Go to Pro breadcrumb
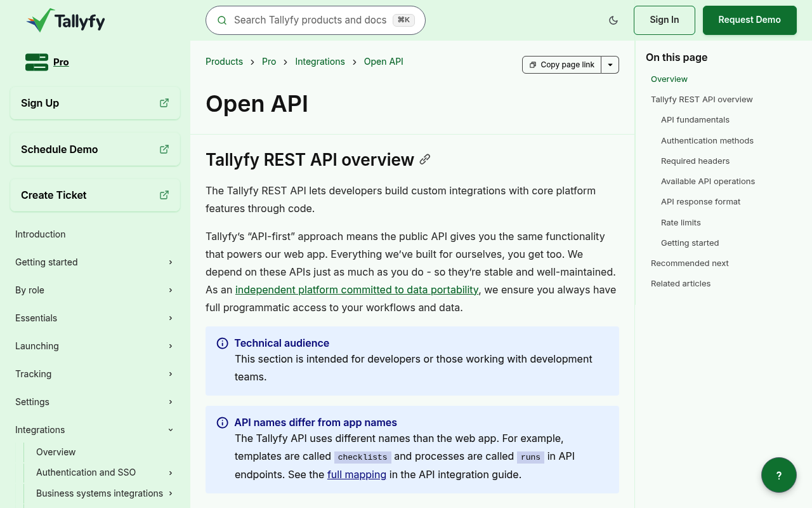The image size is (812, 508). 269,62
